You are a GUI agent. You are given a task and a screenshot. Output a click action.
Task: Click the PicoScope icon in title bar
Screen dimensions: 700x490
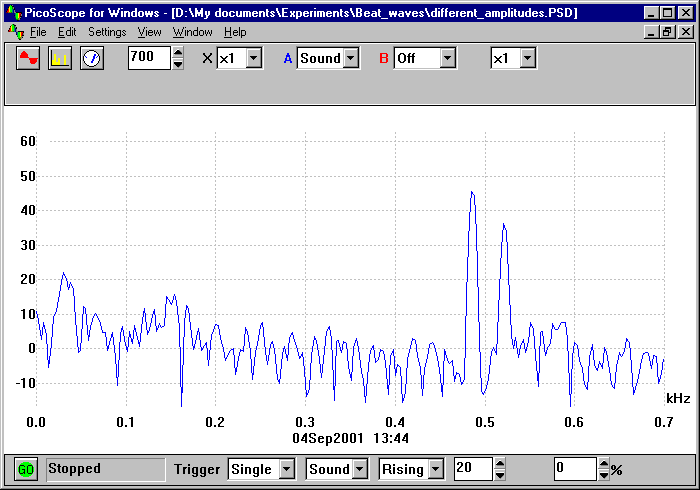click(13, 13)
